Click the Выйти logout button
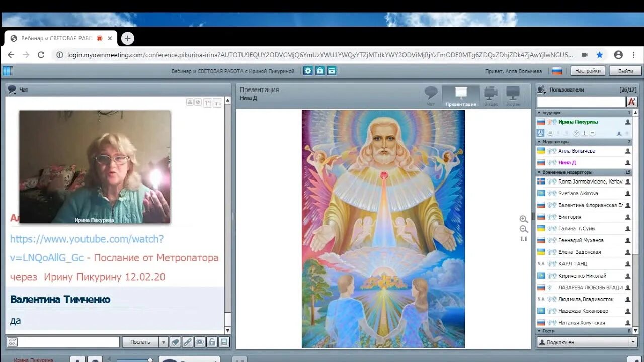 coord(625,71)
